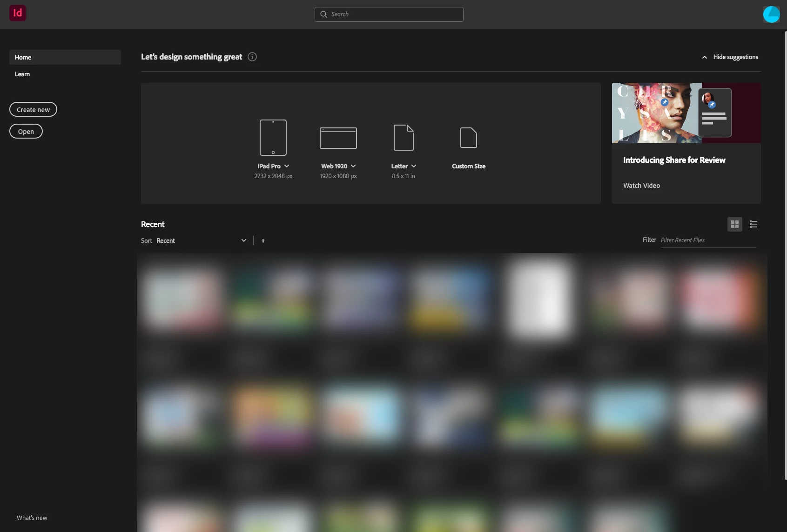Screen dimensions: 787x532
Task: Click the Create new button
Action: coord(33,109)
